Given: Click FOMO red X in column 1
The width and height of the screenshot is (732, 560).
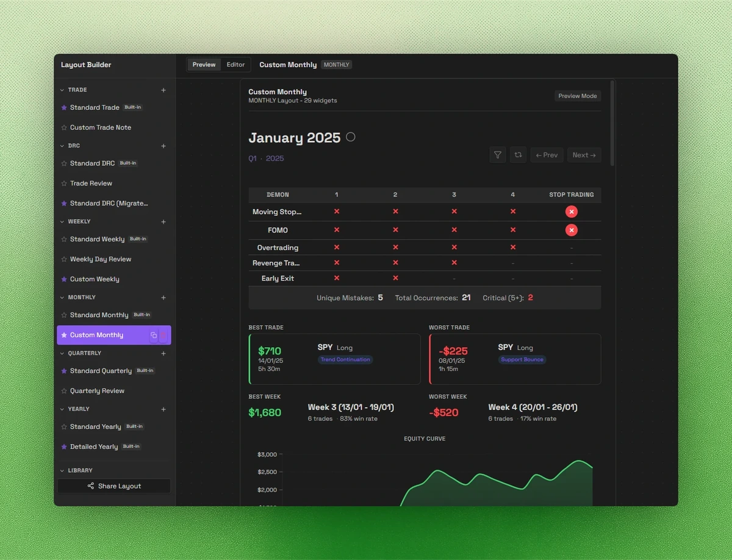Looking at the screenshot, I should pyautogui.click(x=337, y=230).
